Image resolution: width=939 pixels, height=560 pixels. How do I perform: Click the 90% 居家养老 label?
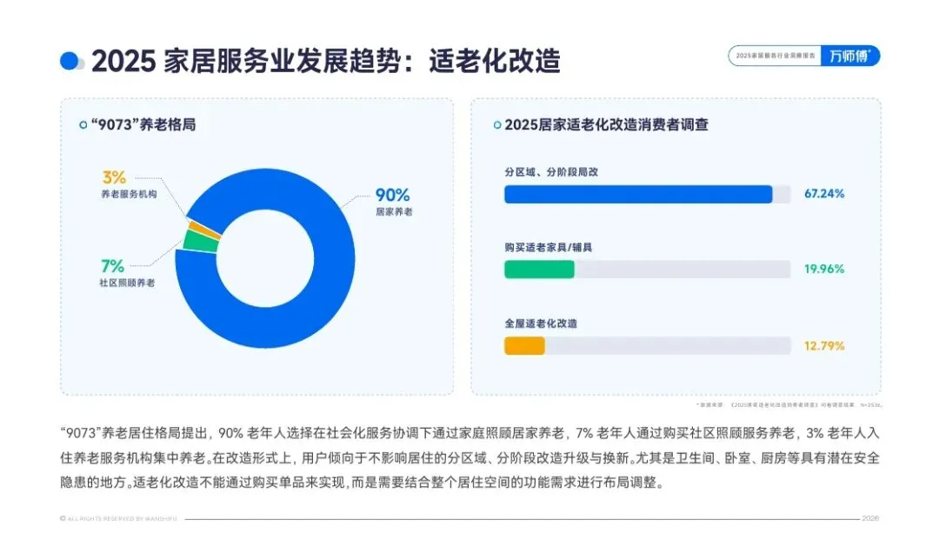(393, 201)
